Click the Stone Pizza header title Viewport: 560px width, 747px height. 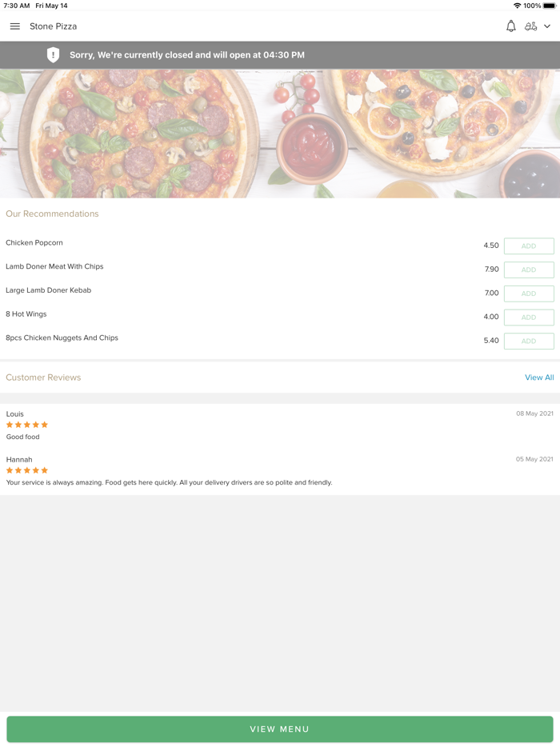pos(54,26)
